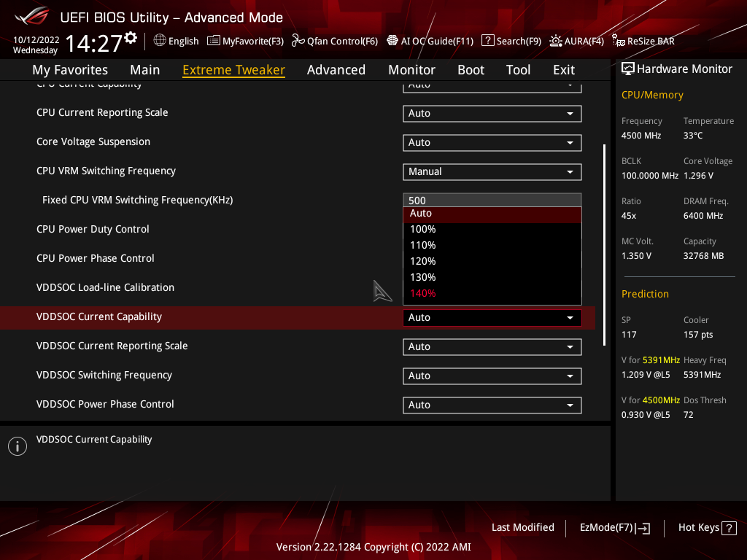Click Last Modified button
This screenshot has height=560, width=747.
click(x=522, y=528)
